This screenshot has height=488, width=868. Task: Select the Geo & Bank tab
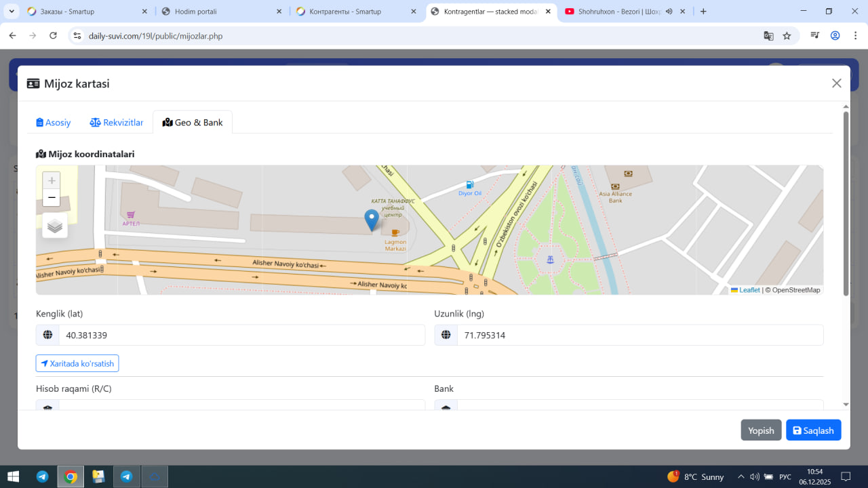[x=193, y=123]
